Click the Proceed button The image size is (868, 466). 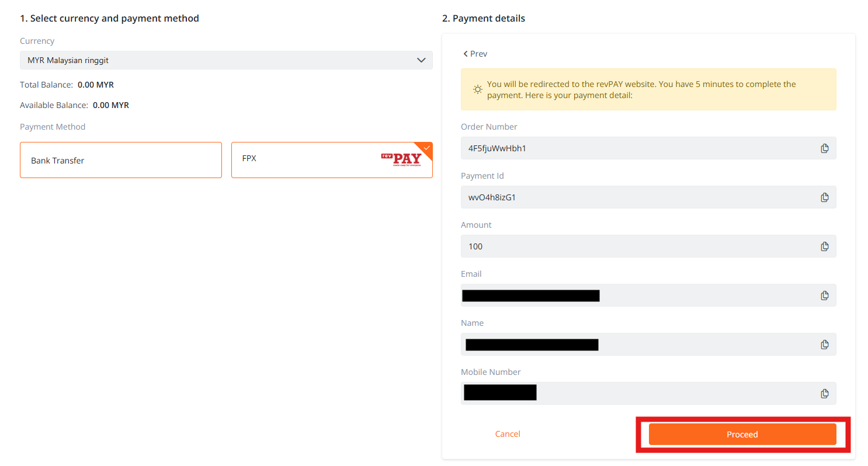(742, 434)
